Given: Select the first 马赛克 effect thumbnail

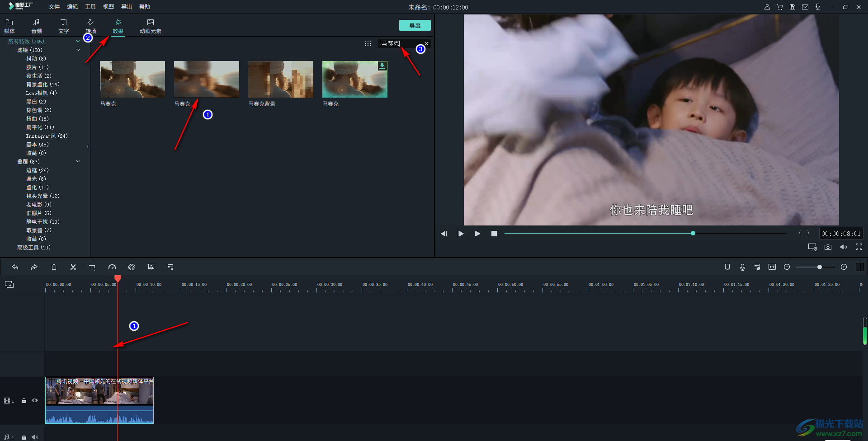Looking at the screenshot, I should (132, 79).
